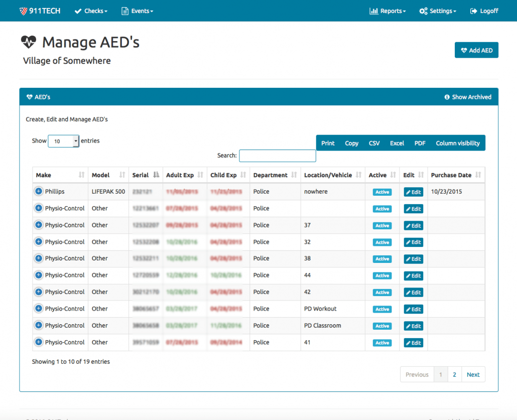
Task: Open the Reports menu
Action: [x=387, y=11]
